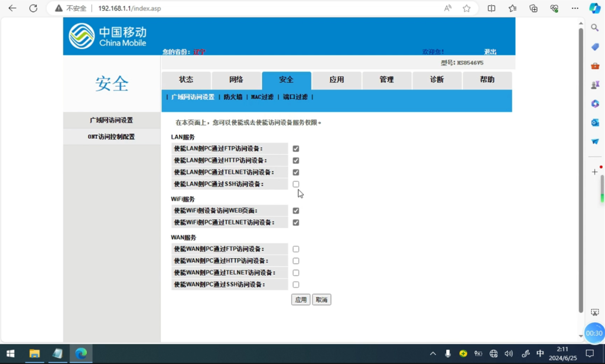
Task: Switch to the 网络 tab
Action: pos(236,80)
